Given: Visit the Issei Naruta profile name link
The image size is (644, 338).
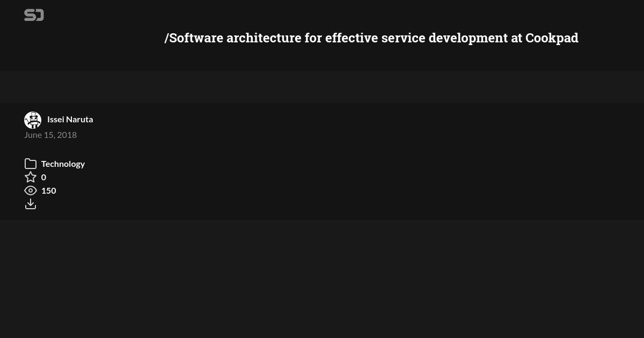Looking at the screenshot, I should (70, 119).
